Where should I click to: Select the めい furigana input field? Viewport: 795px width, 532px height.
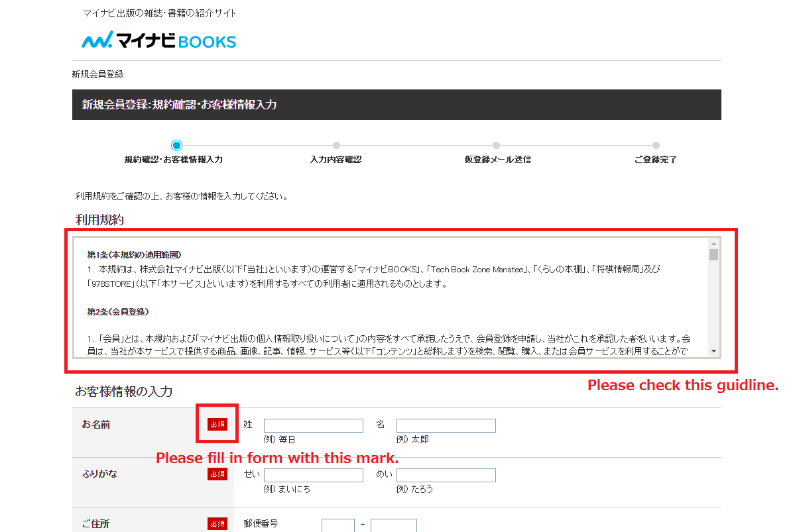pos(446,475)
